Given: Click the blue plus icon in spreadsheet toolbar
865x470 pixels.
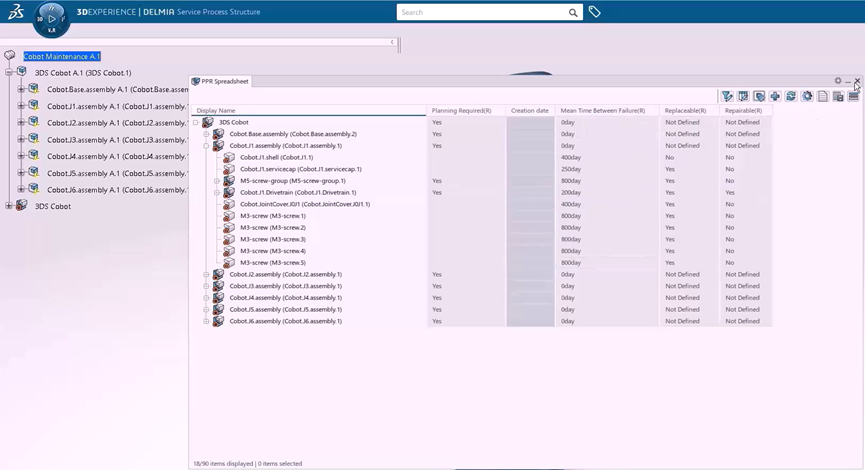Looking at the screenshot, I should tap(775, 96).
